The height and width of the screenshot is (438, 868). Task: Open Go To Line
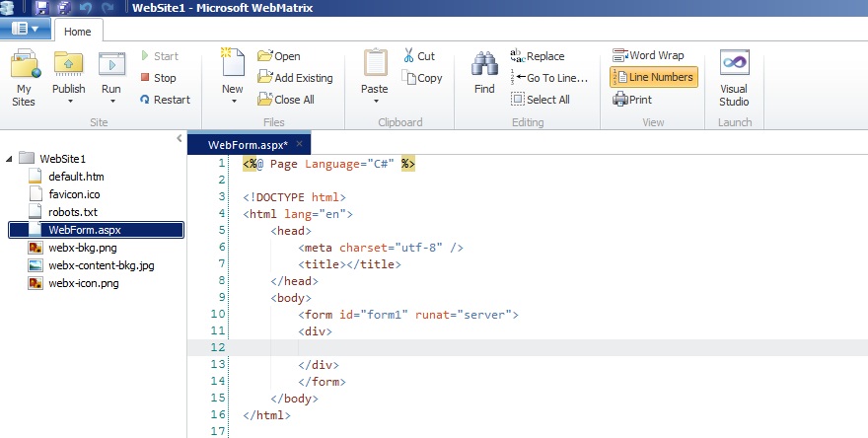pos(548,78)
